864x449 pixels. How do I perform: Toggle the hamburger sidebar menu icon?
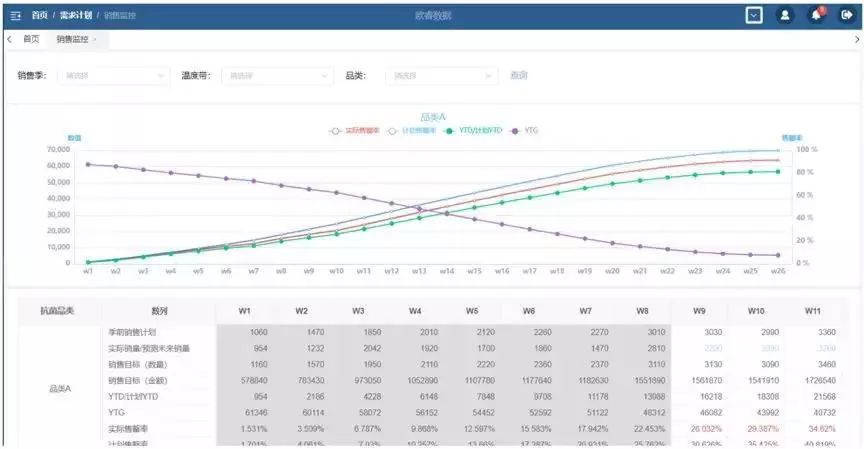click(x=15, y=16)
